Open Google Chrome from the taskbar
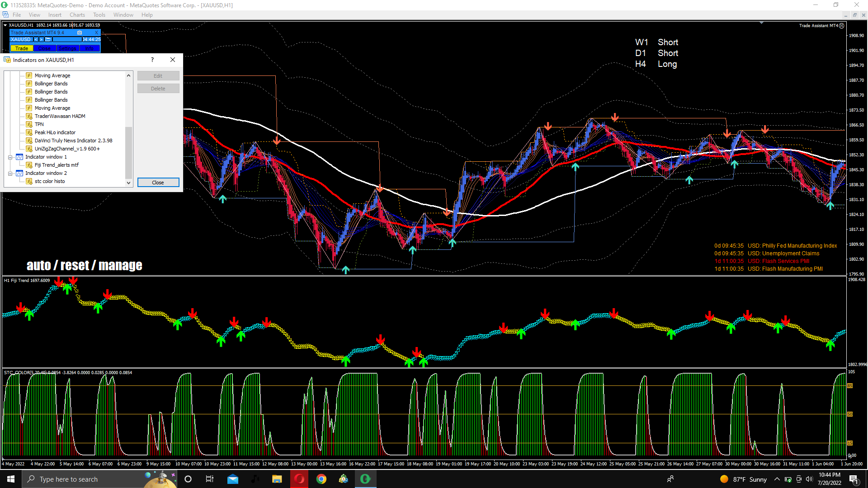 pos(321,479)
